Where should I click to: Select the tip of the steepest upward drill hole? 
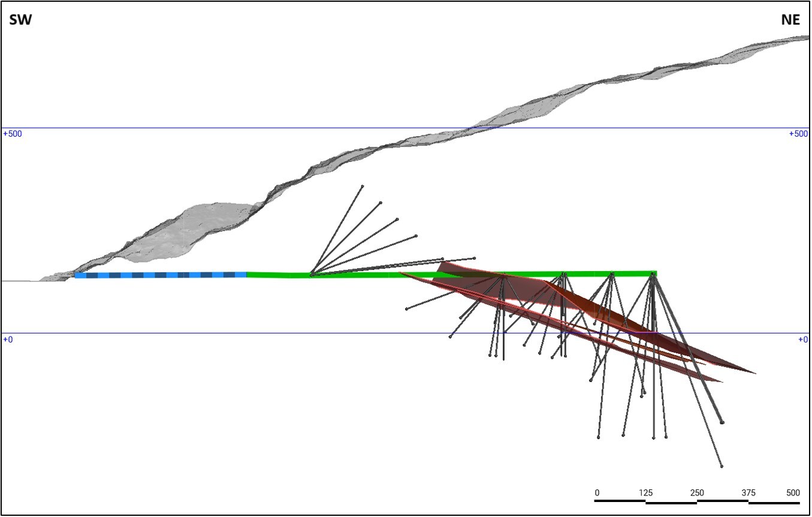tap(363, 186)
